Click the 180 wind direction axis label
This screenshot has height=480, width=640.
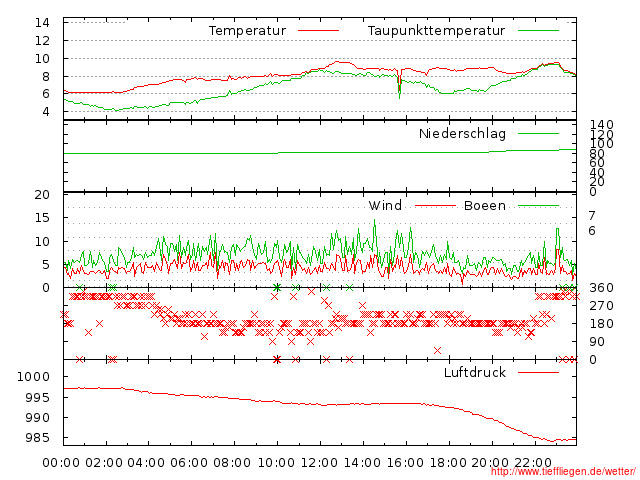coord(601,324)
